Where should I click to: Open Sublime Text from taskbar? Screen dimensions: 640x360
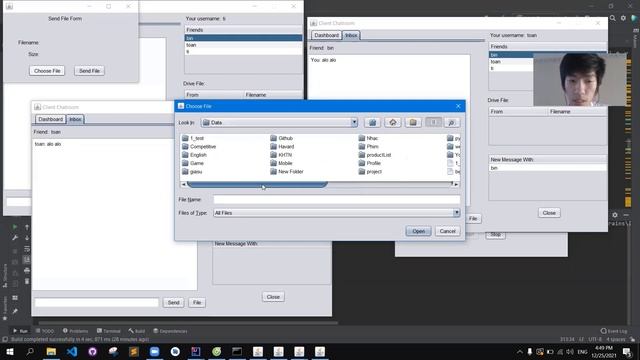pos(134,351)
